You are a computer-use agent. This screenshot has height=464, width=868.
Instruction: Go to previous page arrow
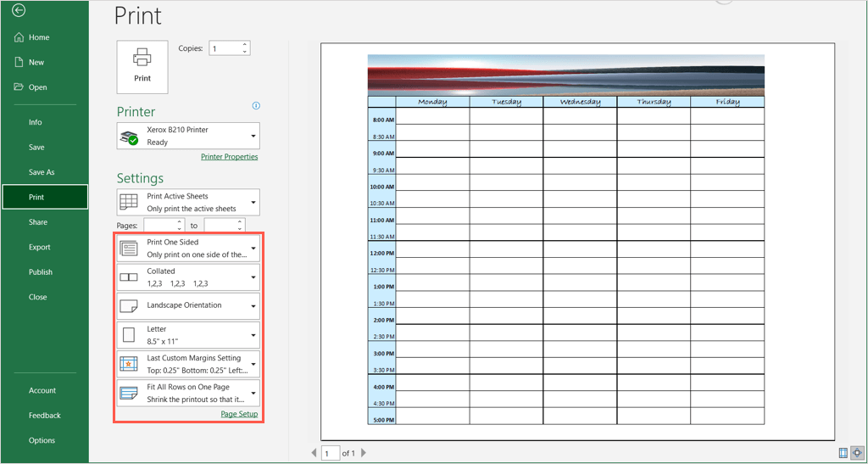314,454
